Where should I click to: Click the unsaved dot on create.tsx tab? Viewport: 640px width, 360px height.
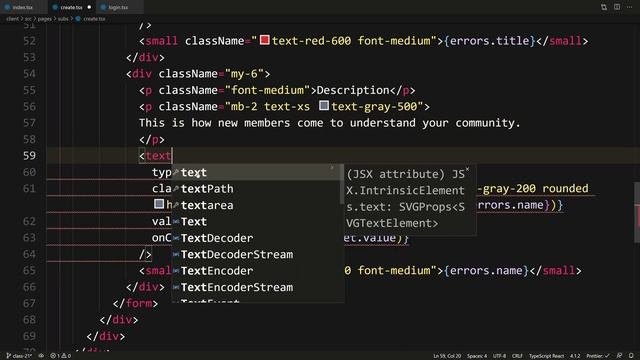[89, 7]
